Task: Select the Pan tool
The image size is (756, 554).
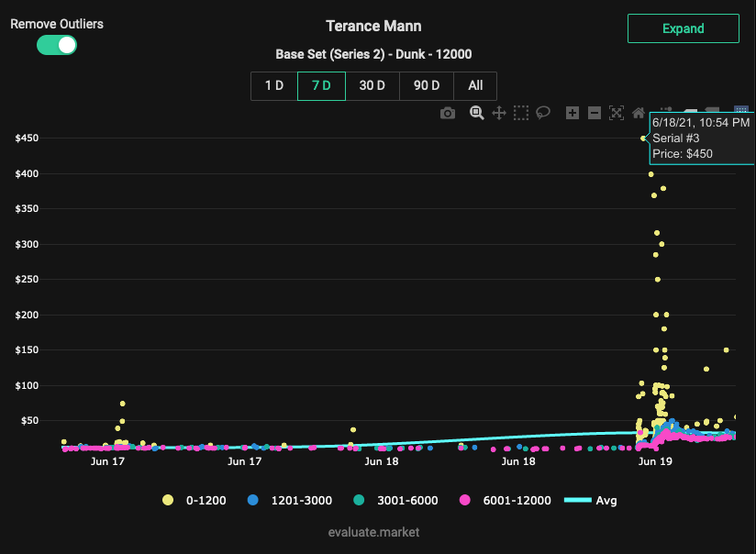Action: tap(499, 113)
